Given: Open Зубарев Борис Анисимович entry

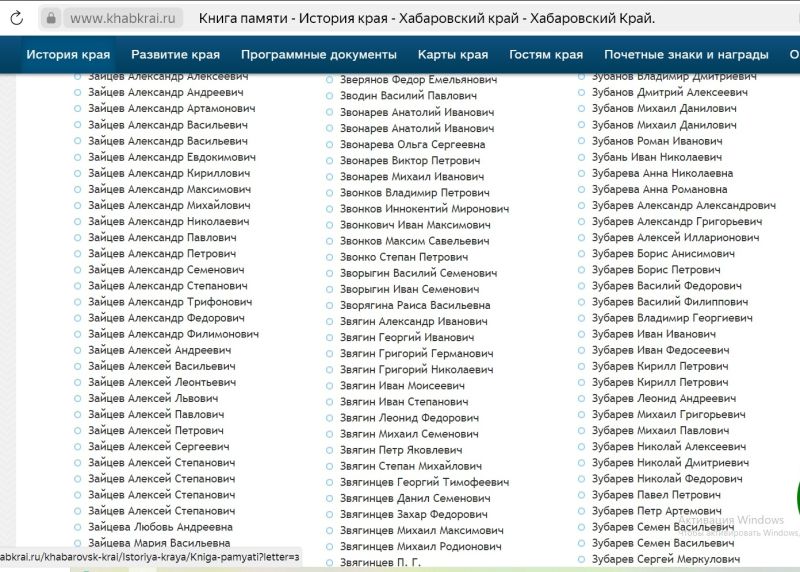Looking at the screenshot, I should pyautogui.click(x=663, y=254).
